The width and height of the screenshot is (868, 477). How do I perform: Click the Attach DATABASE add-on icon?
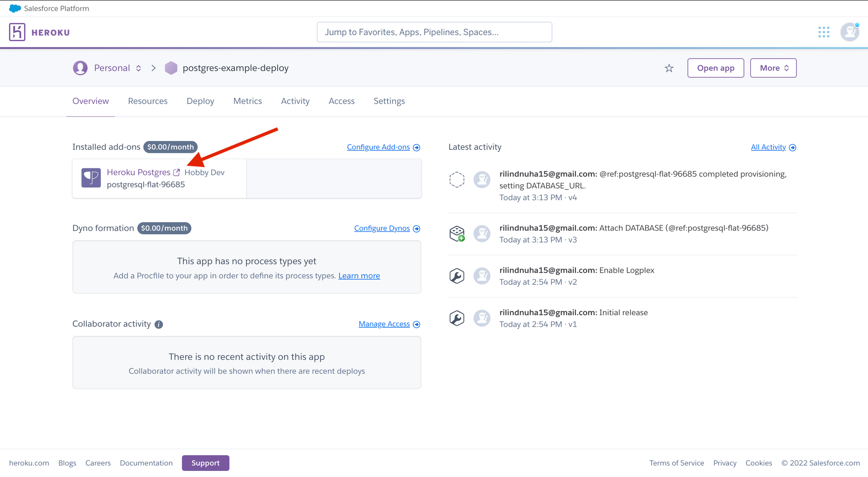click(x=457, y=234)
